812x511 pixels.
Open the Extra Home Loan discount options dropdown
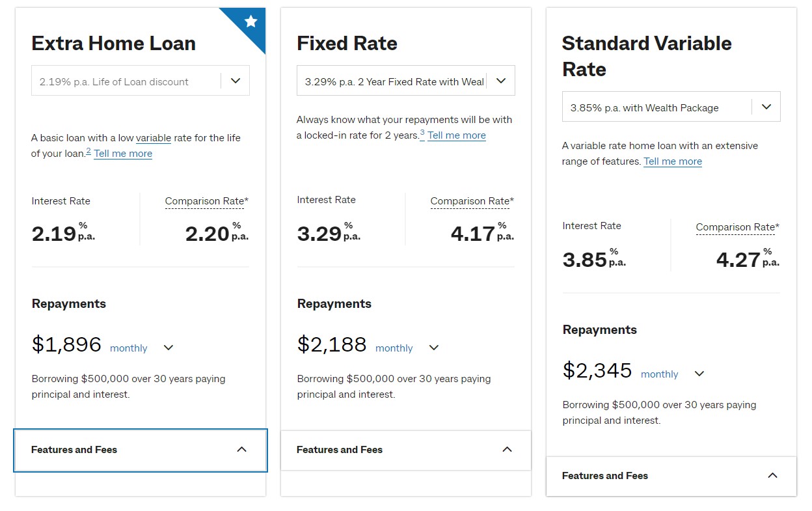[140, 79]
